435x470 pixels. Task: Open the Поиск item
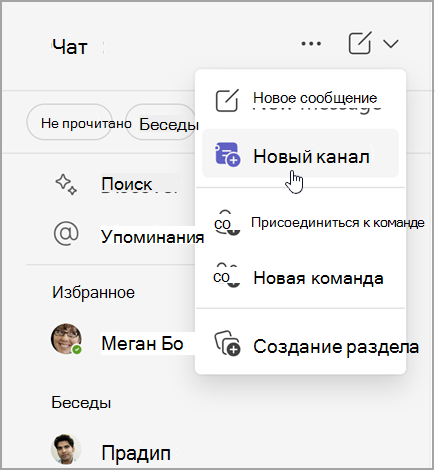click(x=127, y=184)
